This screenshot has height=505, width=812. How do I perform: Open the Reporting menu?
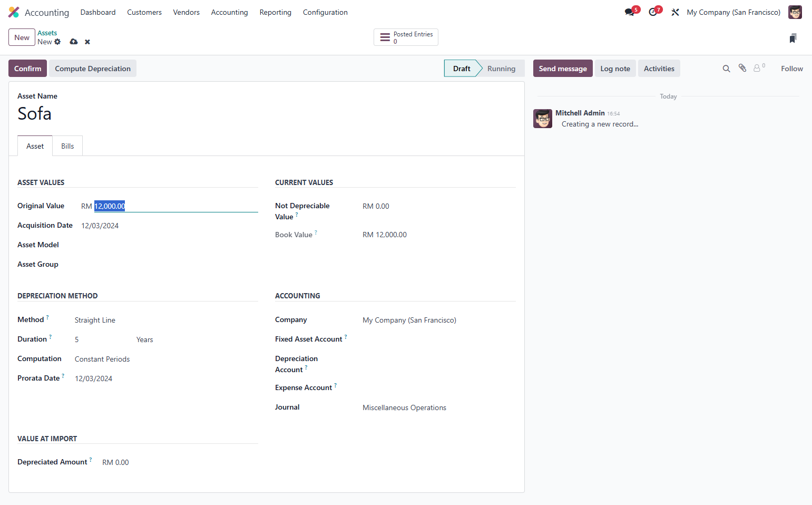[276, 12]
